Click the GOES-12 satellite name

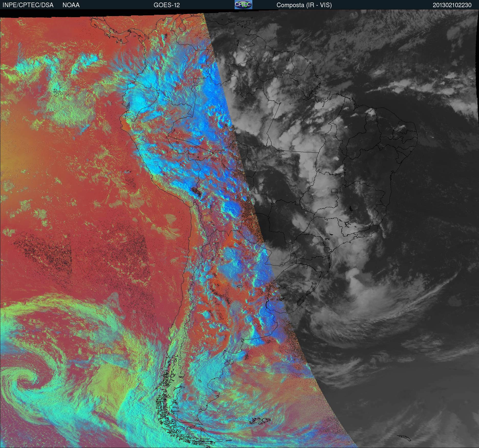point(166,5)
